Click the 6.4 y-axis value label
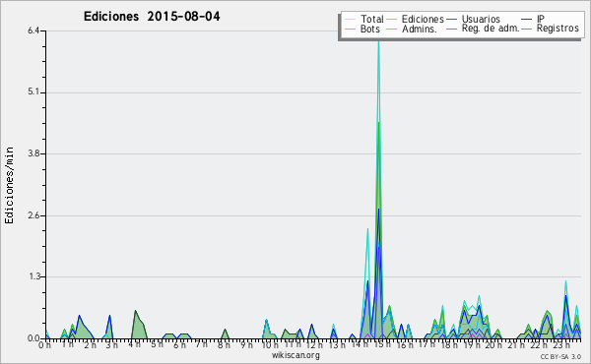Screen dimensions: 591x364 (x=33, y=30)
